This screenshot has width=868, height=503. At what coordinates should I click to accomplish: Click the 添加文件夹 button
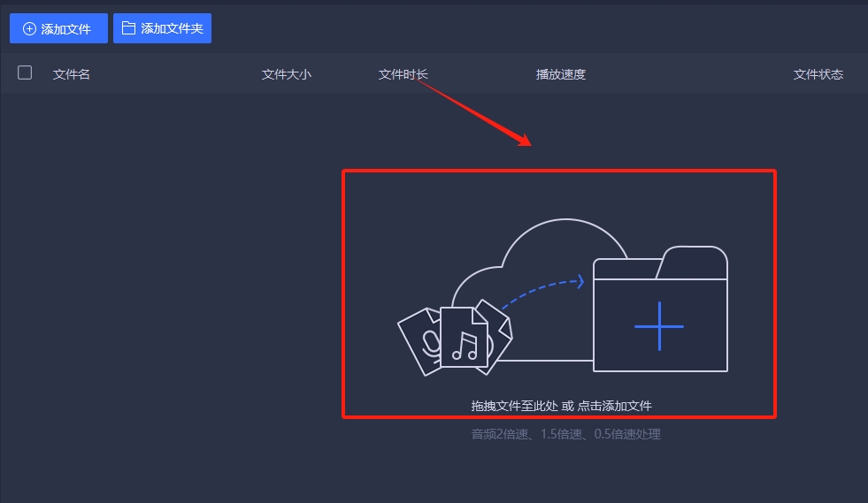click(162, 29)
